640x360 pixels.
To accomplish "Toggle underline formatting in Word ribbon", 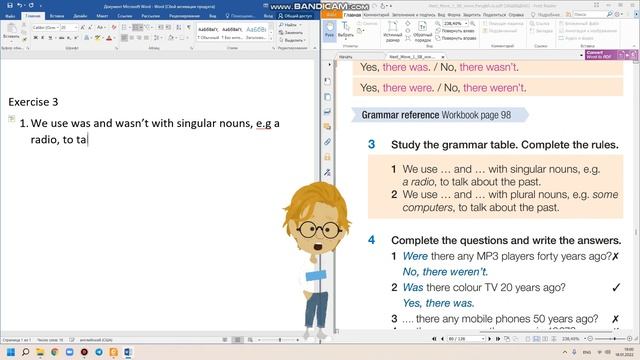I will (50, 38).
